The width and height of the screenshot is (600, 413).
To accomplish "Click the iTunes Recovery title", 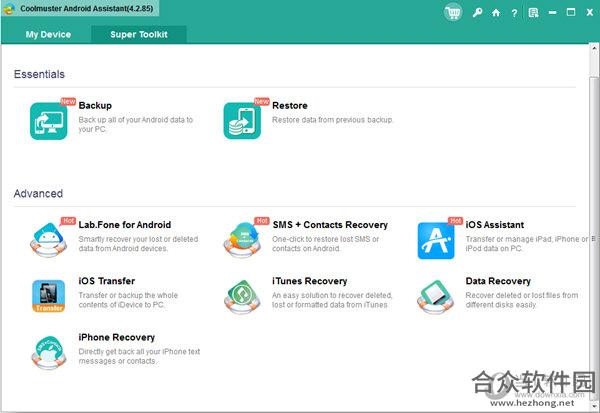I will tap(310, 281).
